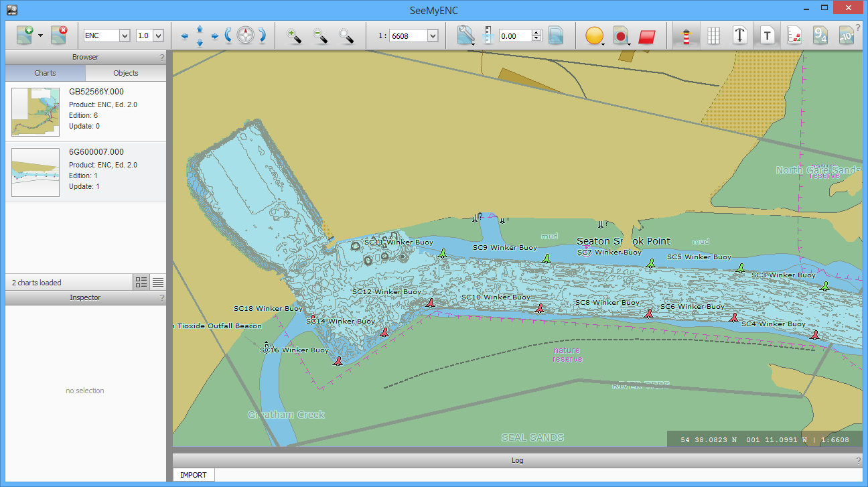Click the compass north-up icon
The width and height of the screenshot is (868, 487).
coord(245,36)
